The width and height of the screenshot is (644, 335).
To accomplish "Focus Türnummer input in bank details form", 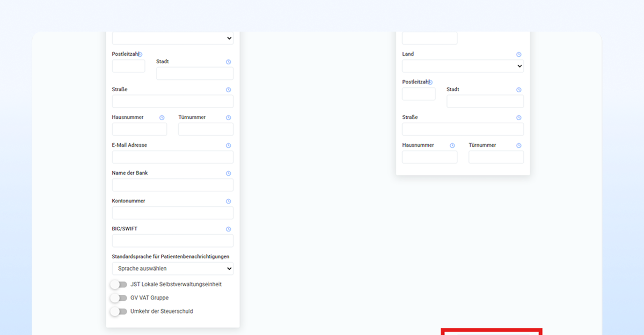I will 206,129.
